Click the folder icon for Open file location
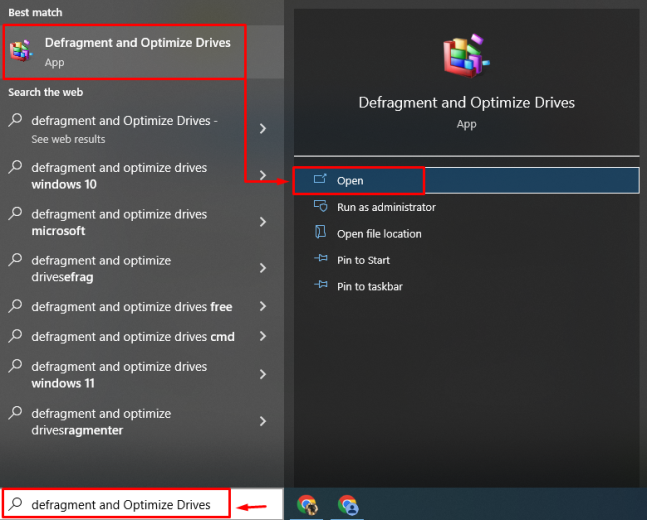The width and height of the screenshot is (647, 520). pyautogui.click(x=320, y=232)
